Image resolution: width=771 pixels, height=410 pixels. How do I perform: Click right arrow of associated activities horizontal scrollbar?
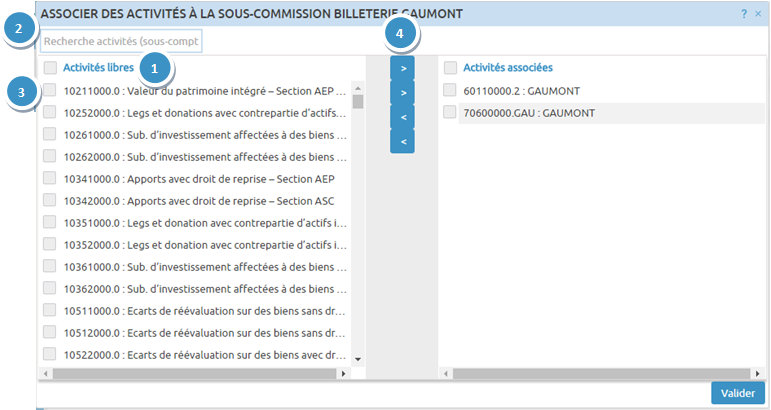(757, 374)
